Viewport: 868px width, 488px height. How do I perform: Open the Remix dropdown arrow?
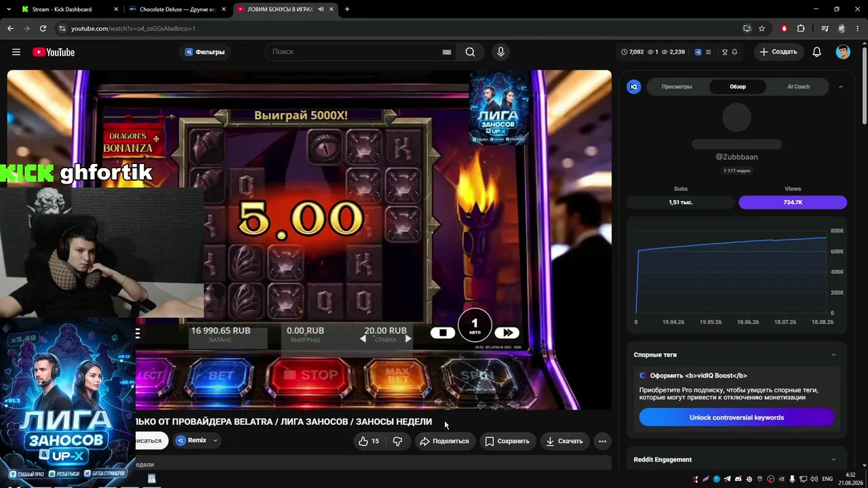[215, 441]
